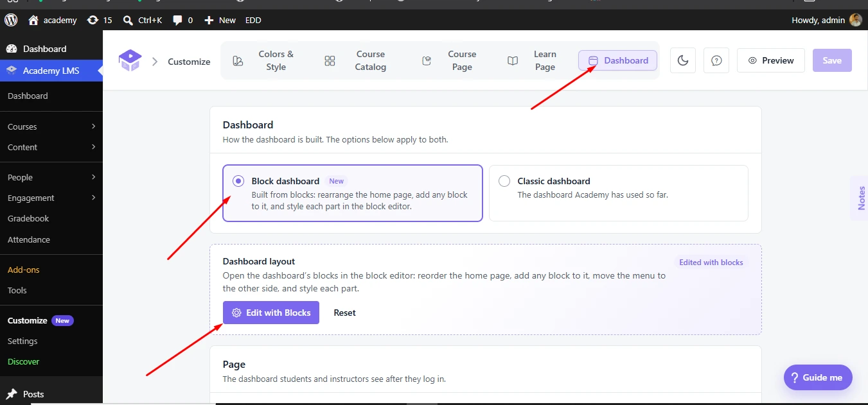Click the Dashboard layout heading
868x405 pixels.
pos(259,261)
